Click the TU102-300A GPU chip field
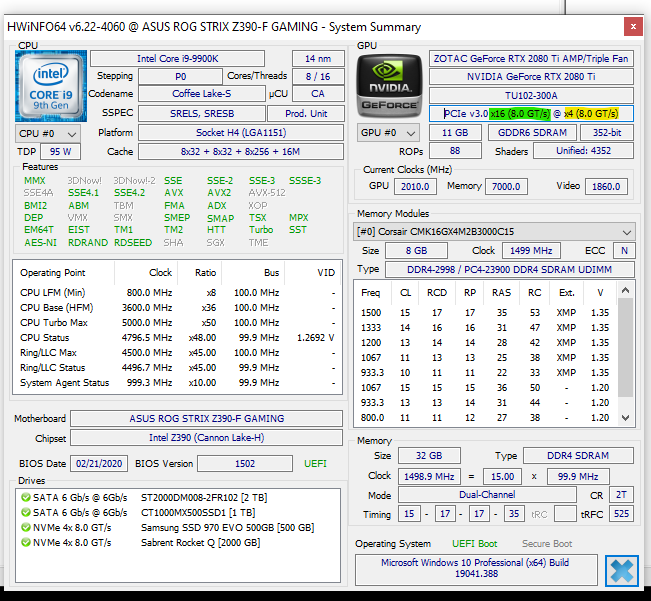 [x=531, y=95]
